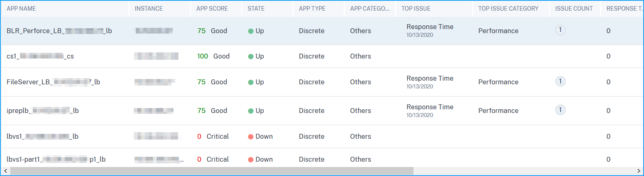Click Others category in ipreplb row
This screenshot has height=176, width=644.
click(361, 111)
